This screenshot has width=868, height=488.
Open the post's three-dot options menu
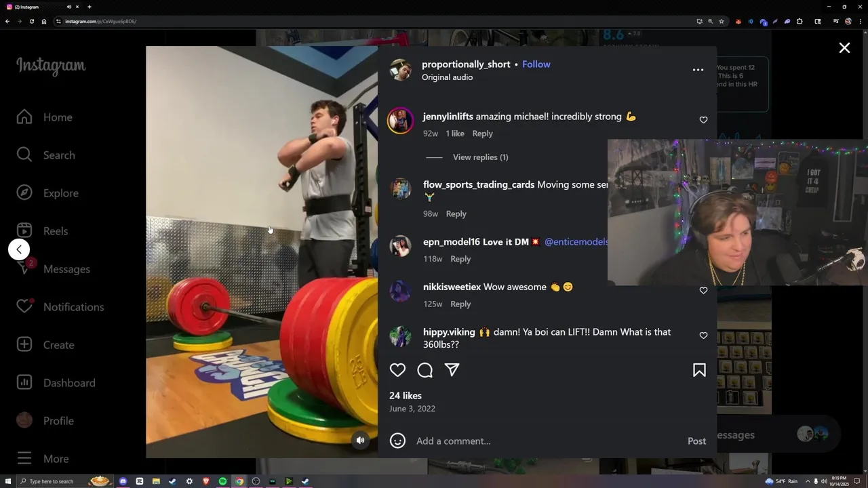698,70
